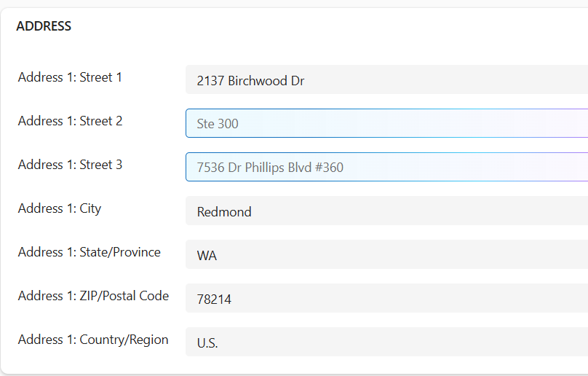588x376 pixels.
Task: Click the Redmond text value
Action: click(x=224, y=212)
